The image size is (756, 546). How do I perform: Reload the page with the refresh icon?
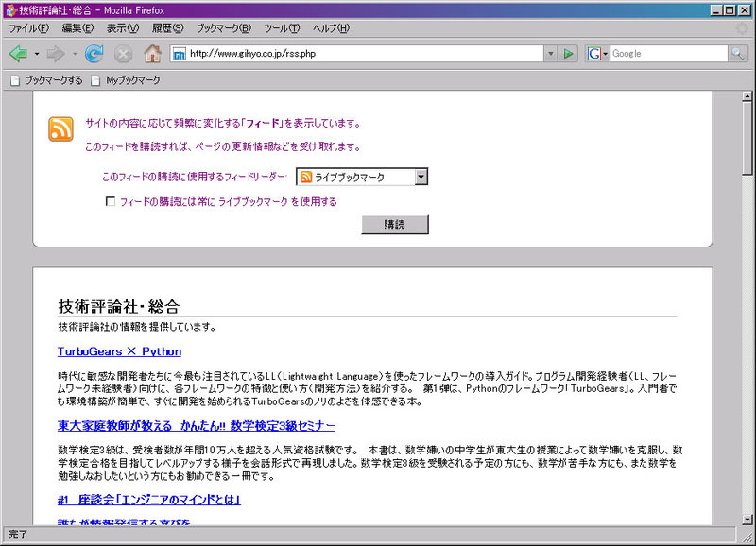click(94, 54)
